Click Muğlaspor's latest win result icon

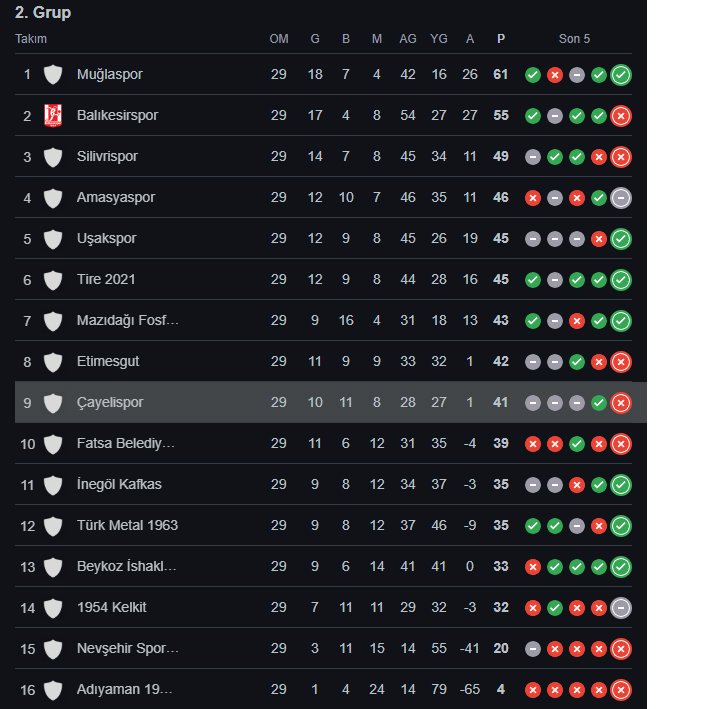(x=621, y=74)
